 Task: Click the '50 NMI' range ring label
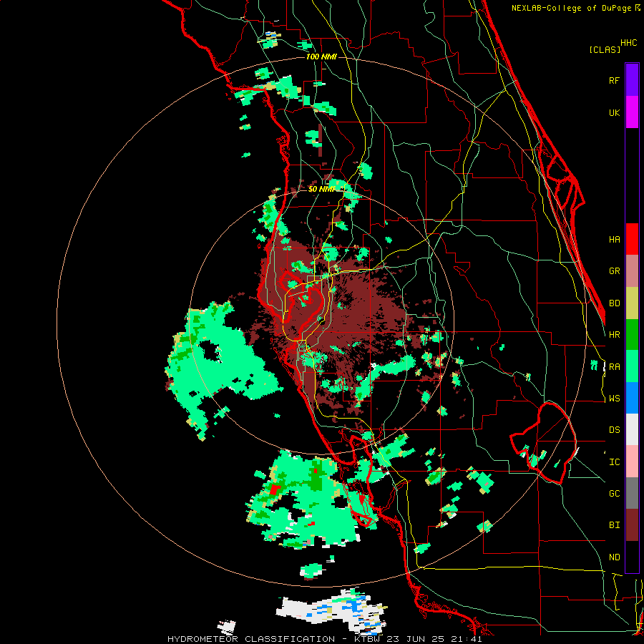tap(321, 189)
